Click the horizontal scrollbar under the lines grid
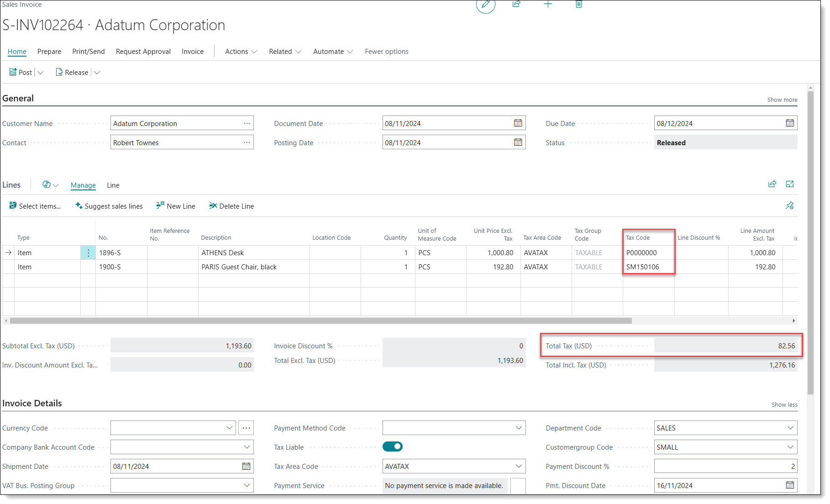The image size is (830, 504). pos(320,321)
